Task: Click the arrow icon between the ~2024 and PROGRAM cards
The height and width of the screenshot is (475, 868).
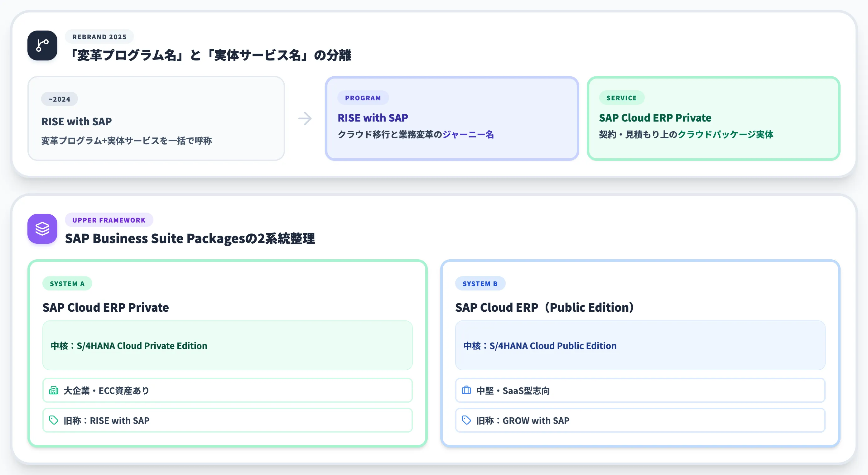Action: [x=305, y=118]
